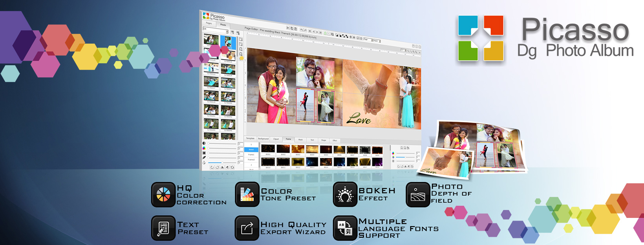Open the Page dropdown in the toolbar

(x=368, y=39)
